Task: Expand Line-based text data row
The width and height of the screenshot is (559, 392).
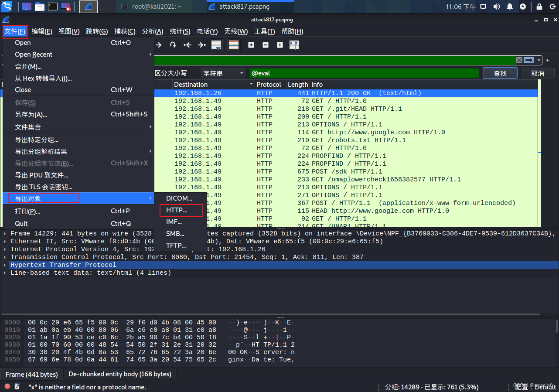Action: coord(5,273)
